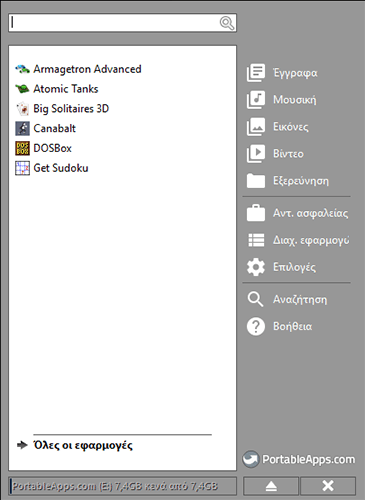Focus the app search input field
The image size is (365, 500).
coord(122,23)
